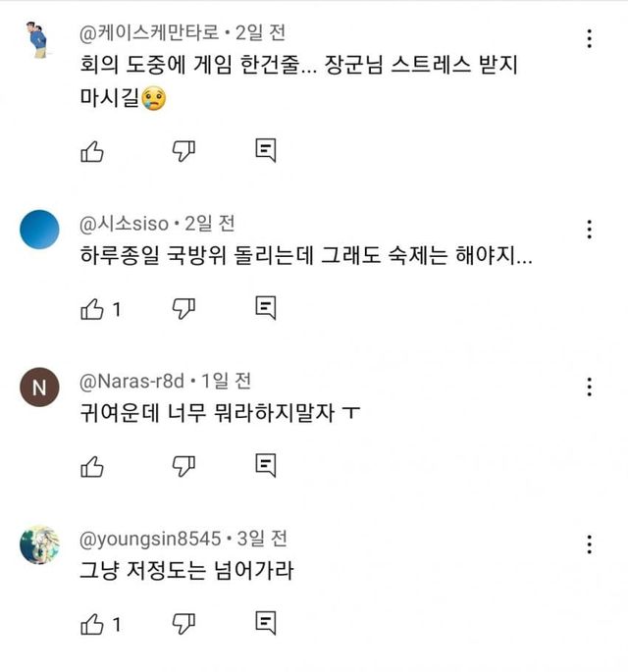Dislike the comment by @시소siso
Viewport: 628px width, 672px height.
pyautogui.click(x=183, y=309)
